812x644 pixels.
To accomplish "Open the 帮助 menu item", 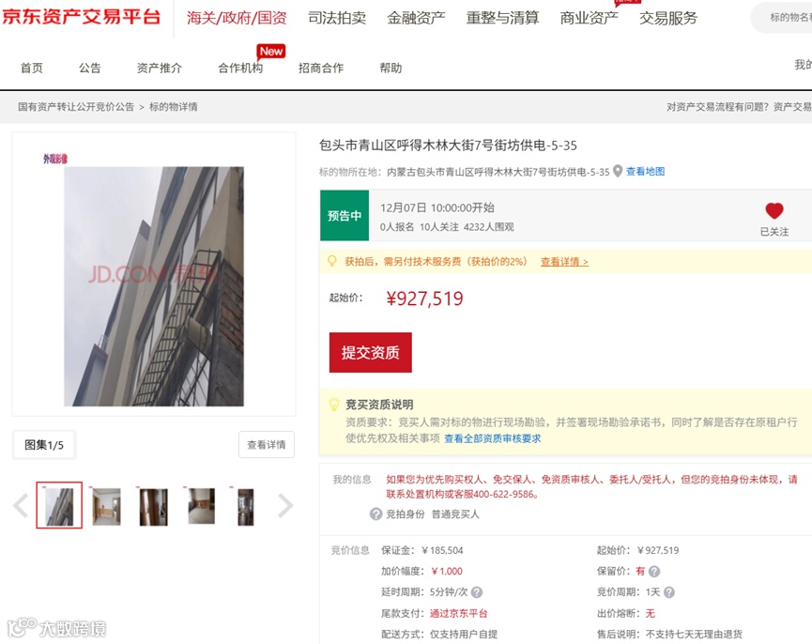I will click(391, 68).
